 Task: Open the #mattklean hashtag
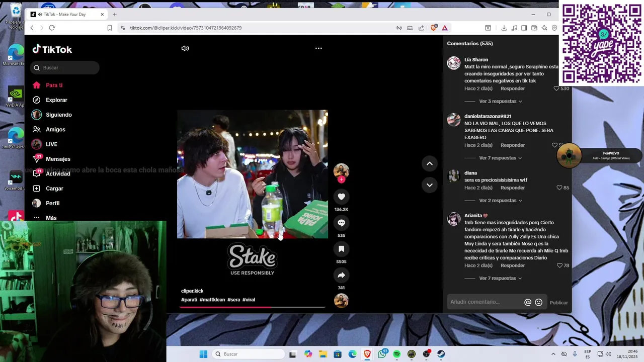pos(212,300)
